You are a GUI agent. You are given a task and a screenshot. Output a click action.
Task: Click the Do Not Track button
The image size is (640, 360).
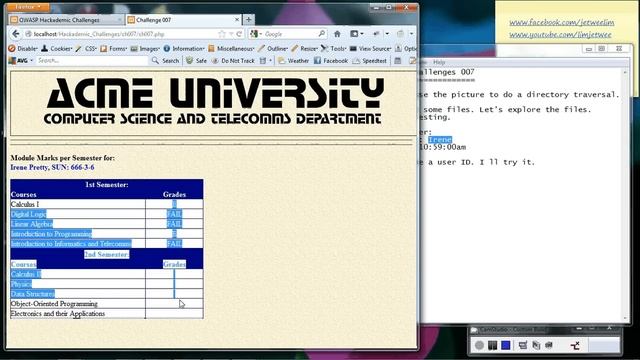tap(233, 60)
